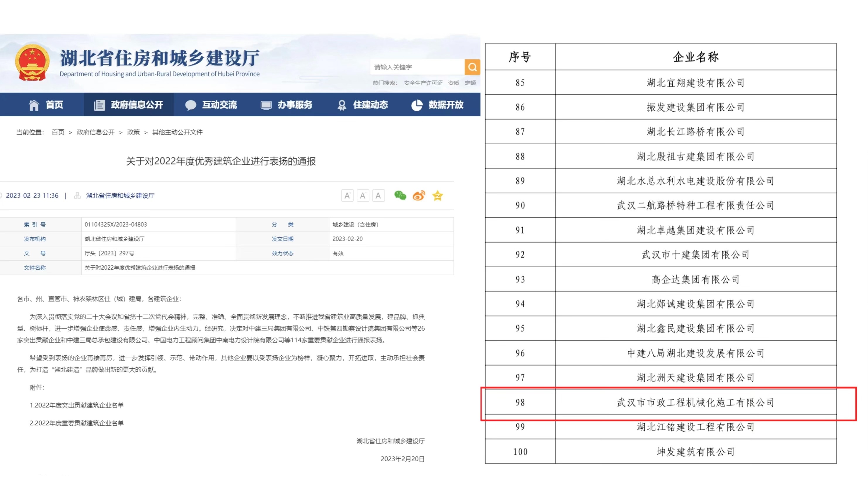Click the yellow star favorite icon

[x=437, y=196]
